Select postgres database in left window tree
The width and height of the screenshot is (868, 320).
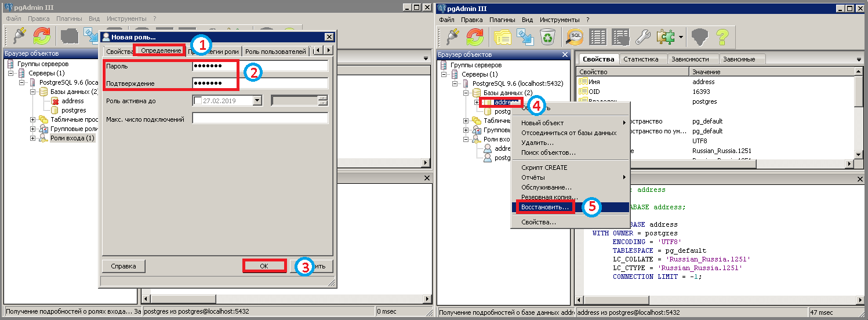click(74, 110)
